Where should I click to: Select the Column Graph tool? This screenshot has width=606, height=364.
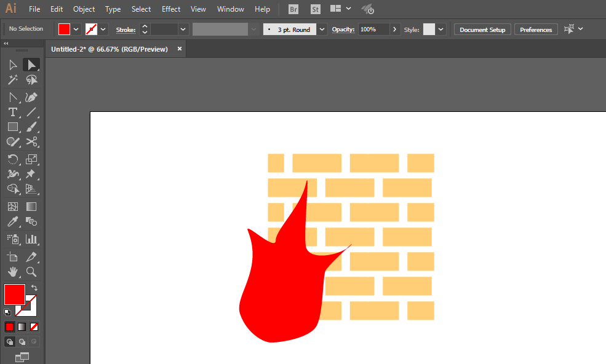31,239
